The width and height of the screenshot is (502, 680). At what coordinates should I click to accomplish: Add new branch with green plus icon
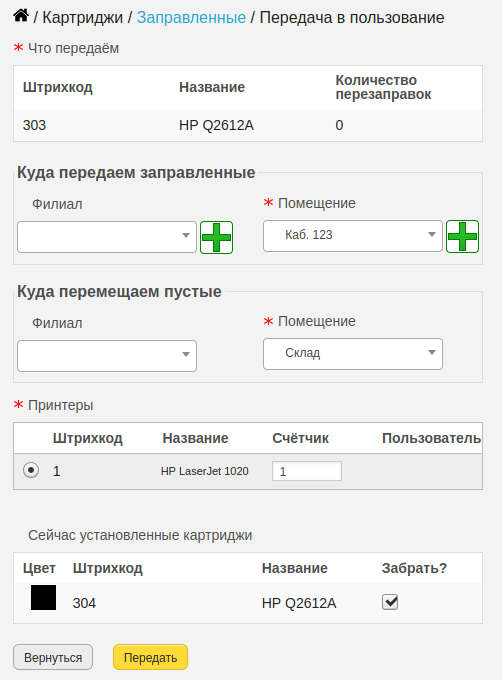(x=216, y=237)
